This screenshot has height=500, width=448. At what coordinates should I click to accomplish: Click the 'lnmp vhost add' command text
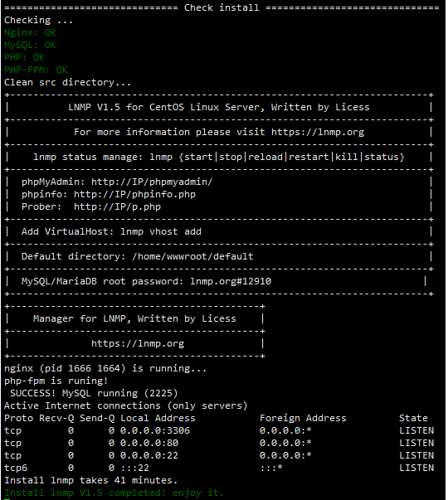click(161, 231)
